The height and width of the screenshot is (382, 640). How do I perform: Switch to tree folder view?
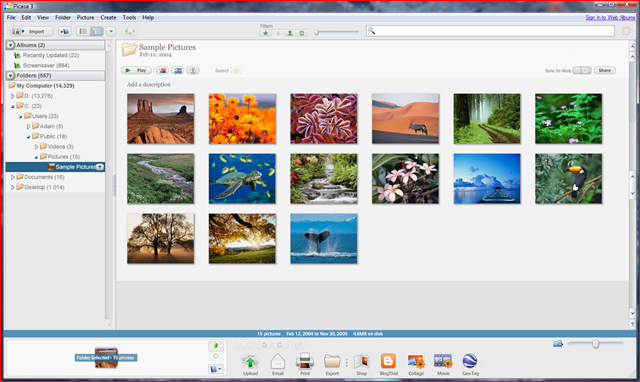97,31
